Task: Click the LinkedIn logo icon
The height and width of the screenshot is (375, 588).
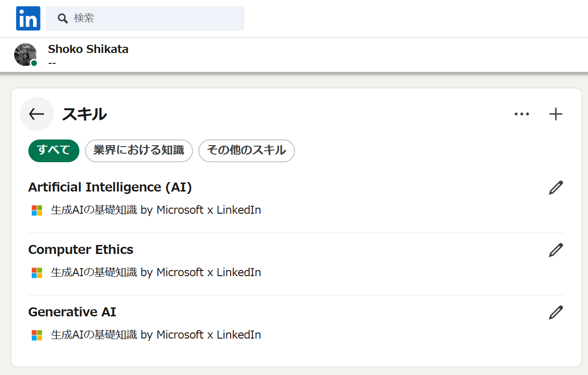Action: click(x=28, y=18)
